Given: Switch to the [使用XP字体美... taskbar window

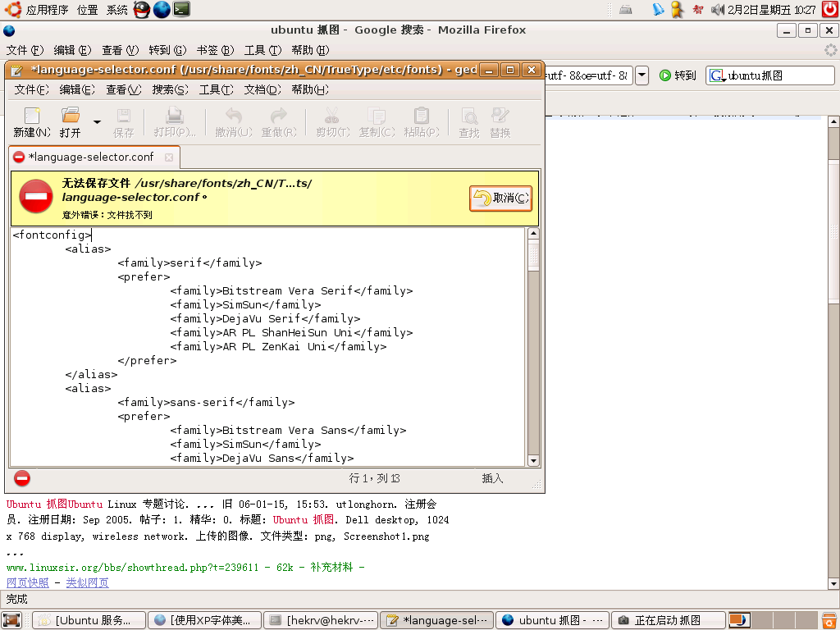Looking at the screenshot, I should pos(204,620).
